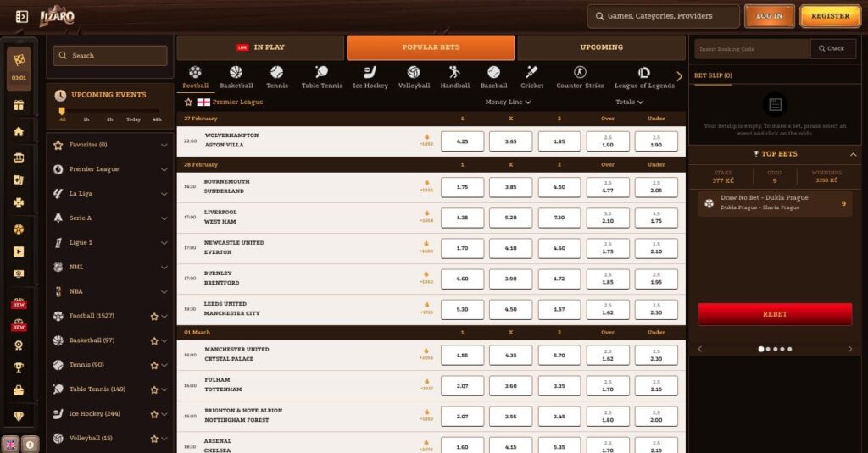Viewport: 868px width, 453px height.
Task: Star the Volleyball (15) sidebar category
Action: pos(154,439)
